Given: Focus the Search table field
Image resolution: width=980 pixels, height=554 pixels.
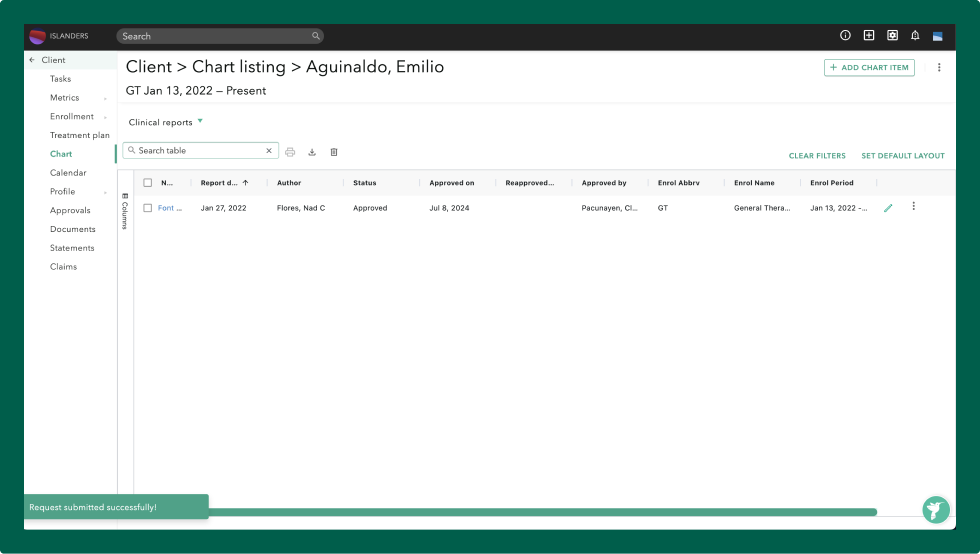Looking at the screenshot, I should click(x=200, y=151).
